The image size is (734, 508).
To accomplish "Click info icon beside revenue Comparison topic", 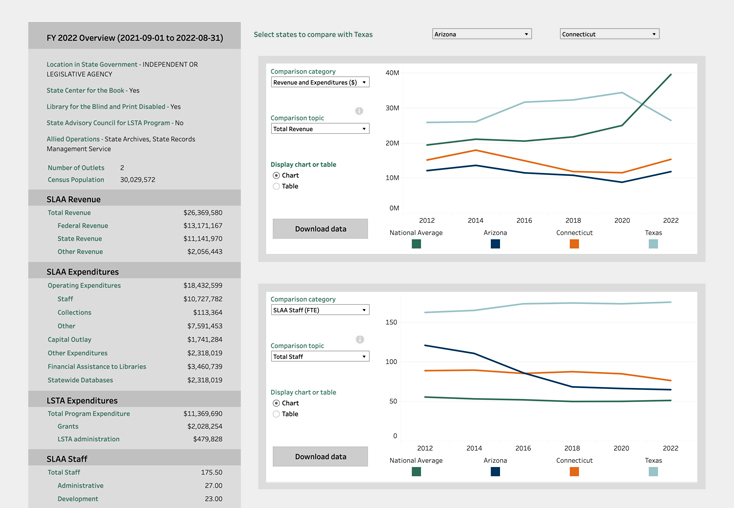I will [x=359, y=111].
